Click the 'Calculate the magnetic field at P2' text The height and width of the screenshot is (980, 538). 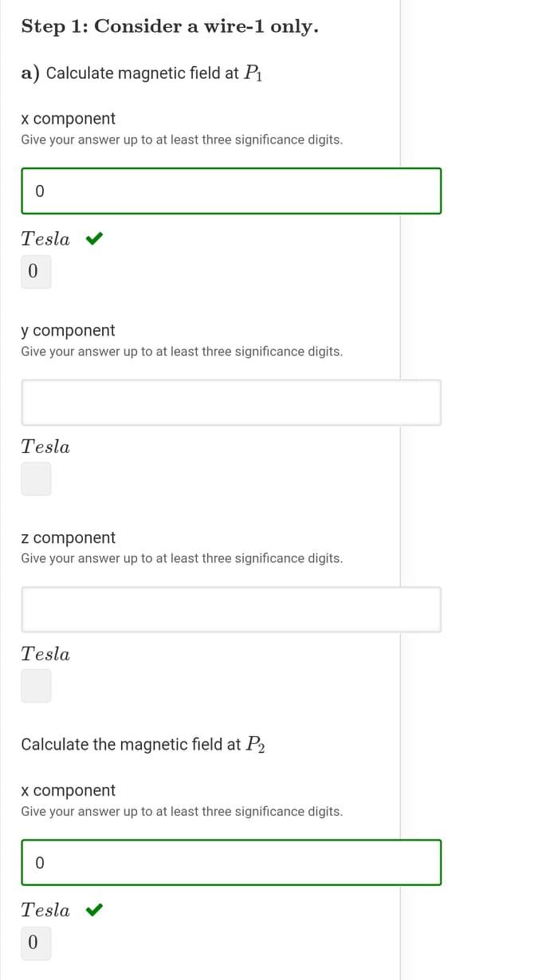143,744
